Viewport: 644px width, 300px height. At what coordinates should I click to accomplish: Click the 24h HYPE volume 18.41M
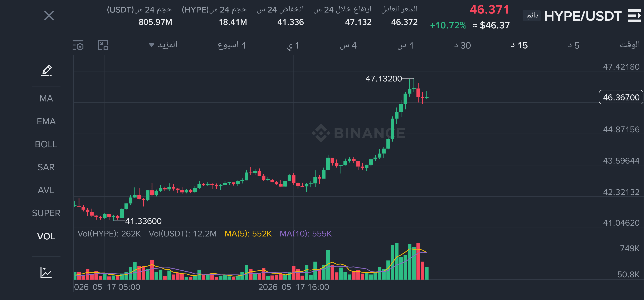pyautogui.click(x=233, y=22)
